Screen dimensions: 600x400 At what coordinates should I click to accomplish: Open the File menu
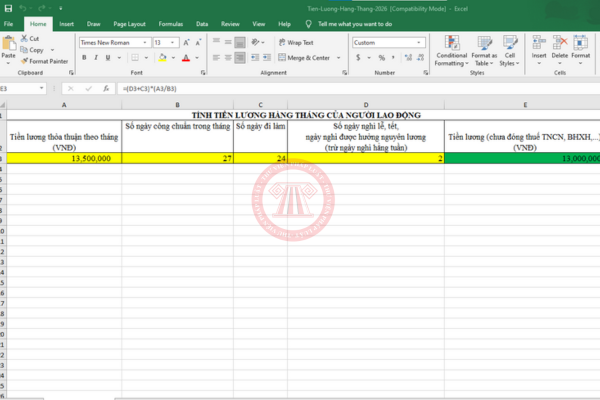8,24
